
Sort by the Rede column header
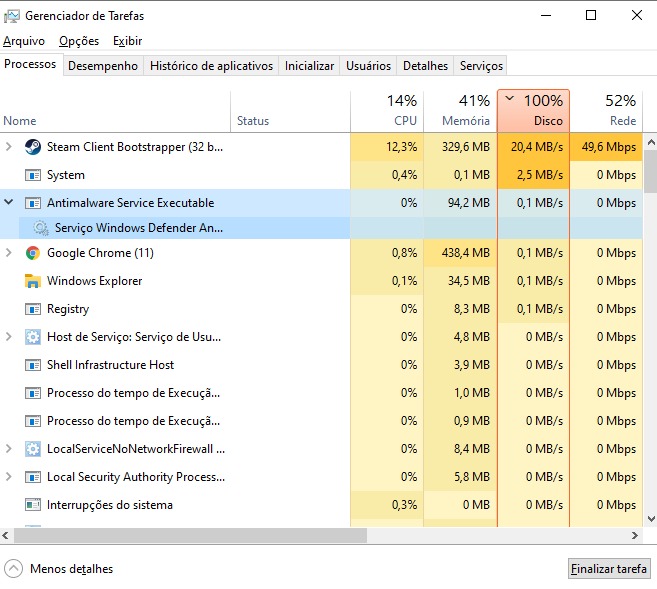606,111
